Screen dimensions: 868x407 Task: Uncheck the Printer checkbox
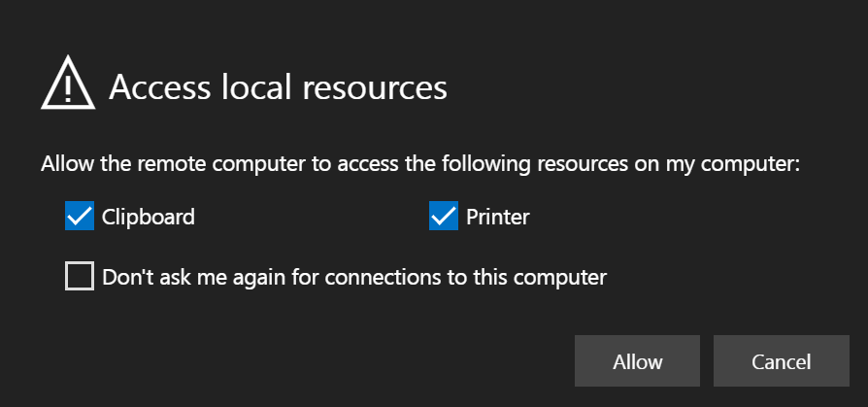[443, 216]
